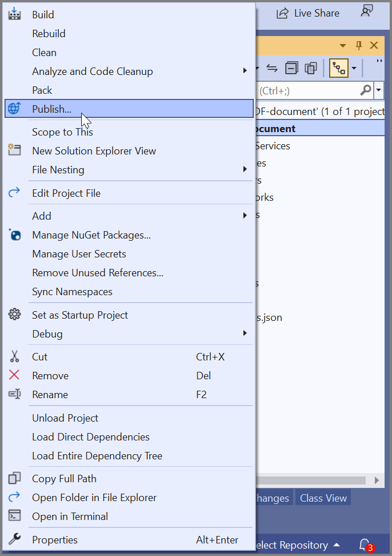This screenshot has width=392, height=556.
Task: Select Rebuild from the context menu
Action: pyautogui.click(x=49, y=33)
